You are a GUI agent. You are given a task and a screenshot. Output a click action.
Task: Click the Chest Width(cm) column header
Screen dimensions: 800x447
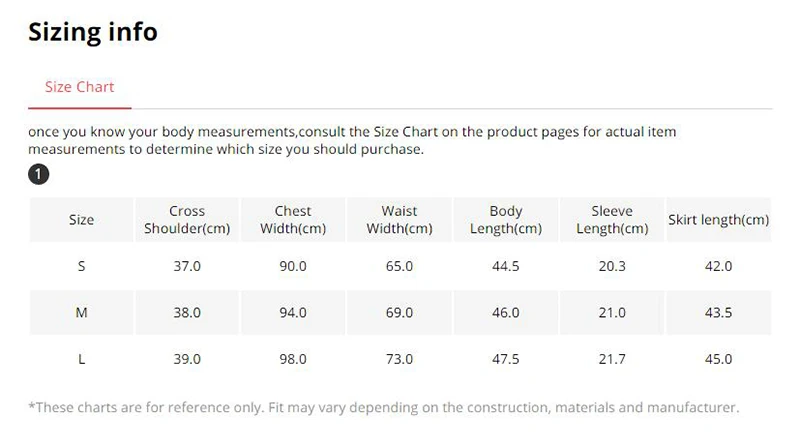pos(293,220)
